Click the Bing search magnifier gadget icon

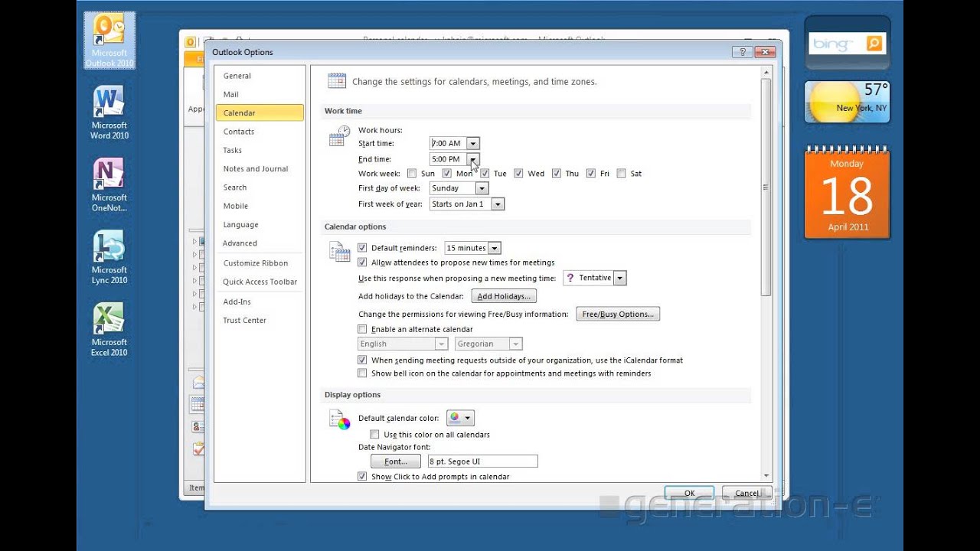(874, 44)
